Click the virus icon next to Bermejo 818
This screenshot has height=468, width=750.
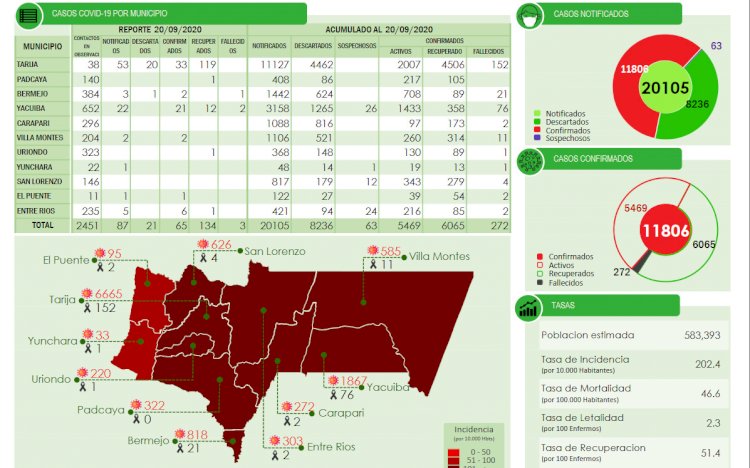(x=180, y=434)
